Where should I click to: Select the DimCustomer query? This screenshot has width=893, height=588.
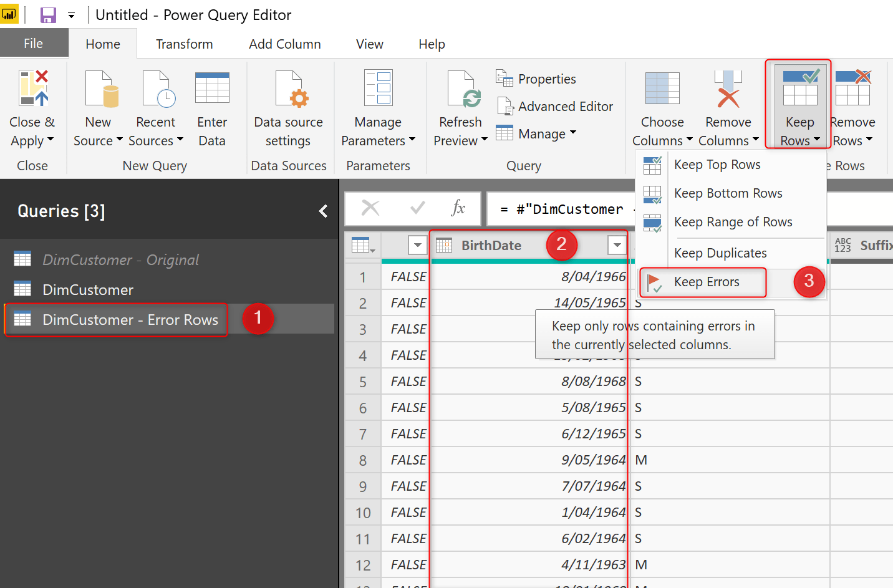click(88, 290)
